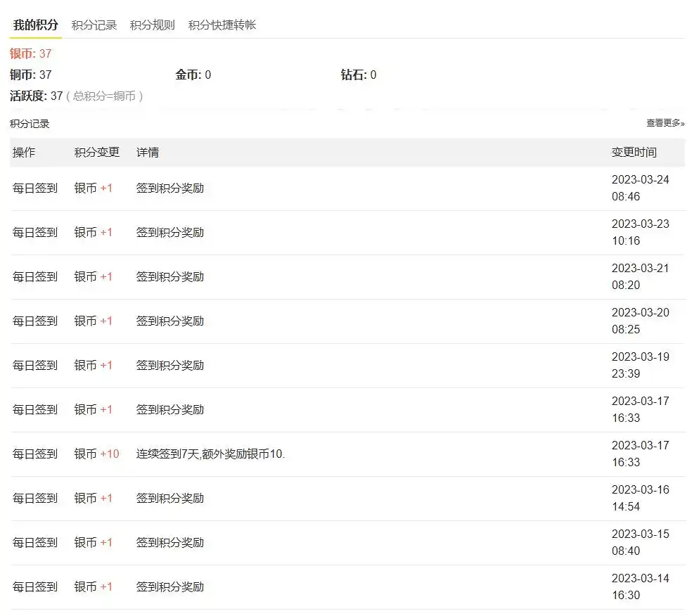Click the record dated 2023-03-14 16:30

tap(640, 587)
